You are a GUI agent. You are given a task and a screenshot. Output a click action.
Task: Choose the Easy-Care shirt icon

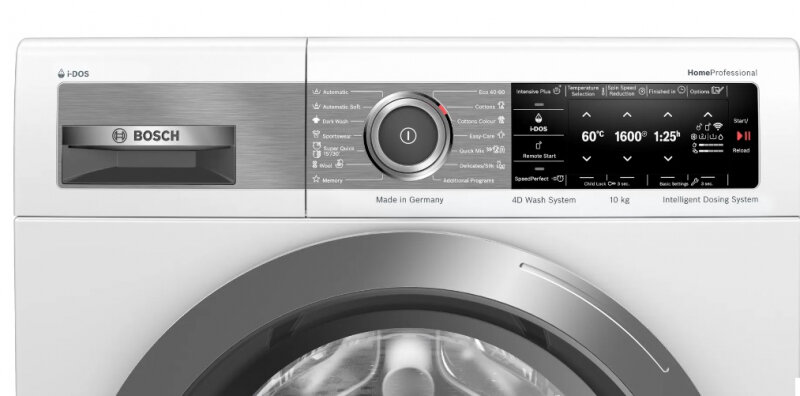coord(501,135)
